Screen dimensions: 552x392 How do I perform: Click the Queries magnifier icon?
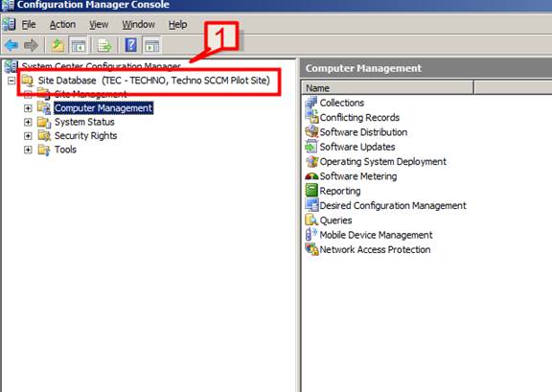[x=311, y=220]
